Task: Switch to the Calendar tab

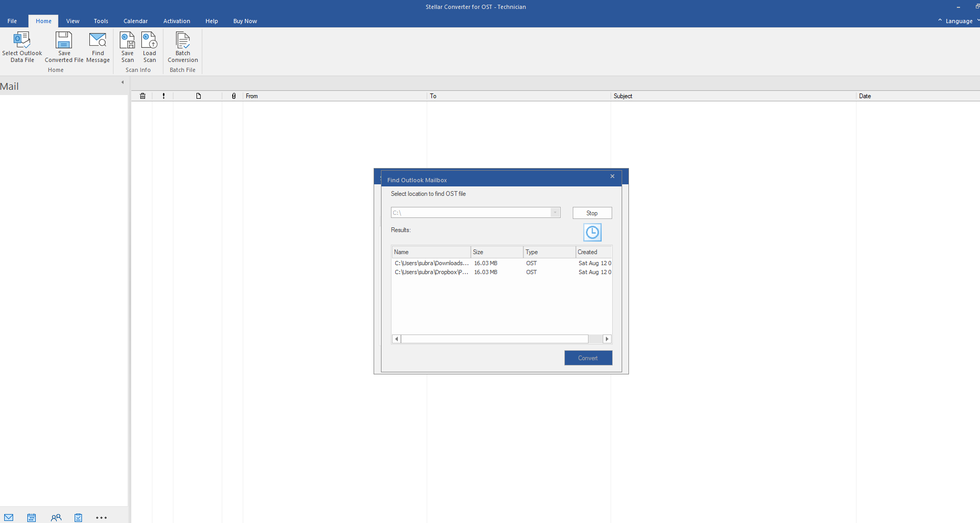Action: click(x=136, y=21)
